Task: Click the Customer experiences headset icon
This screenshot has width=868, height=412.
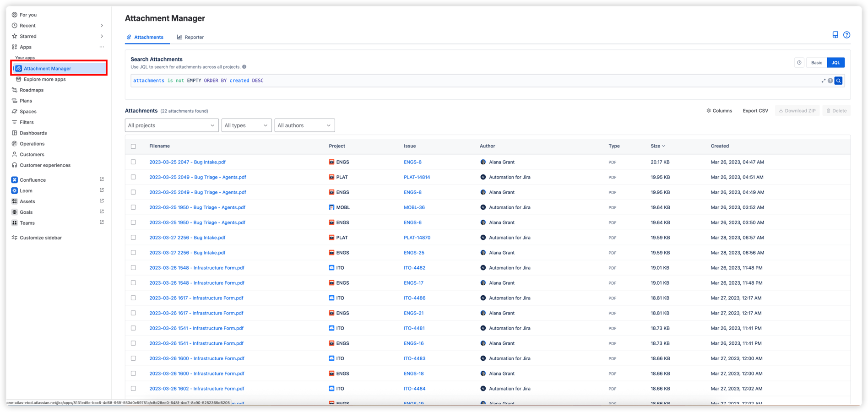Action: click(15, 165)
